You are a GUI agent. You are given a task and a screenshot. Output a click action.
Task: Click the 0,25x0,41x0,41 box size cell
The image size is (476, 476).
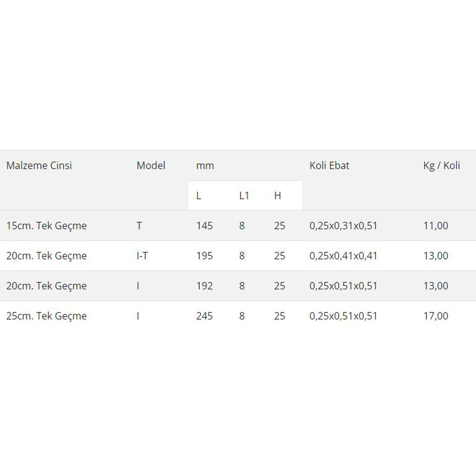tap(343, 256)
